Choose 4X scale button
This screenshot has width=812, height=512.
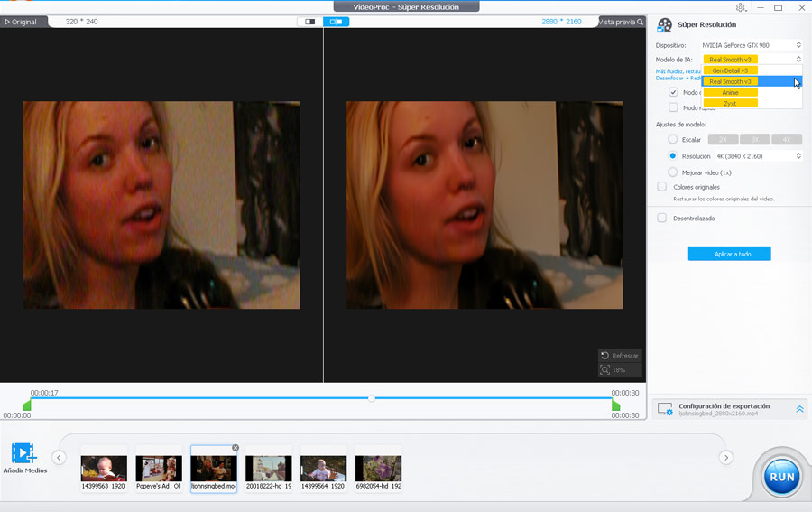[x=787, y=139]
